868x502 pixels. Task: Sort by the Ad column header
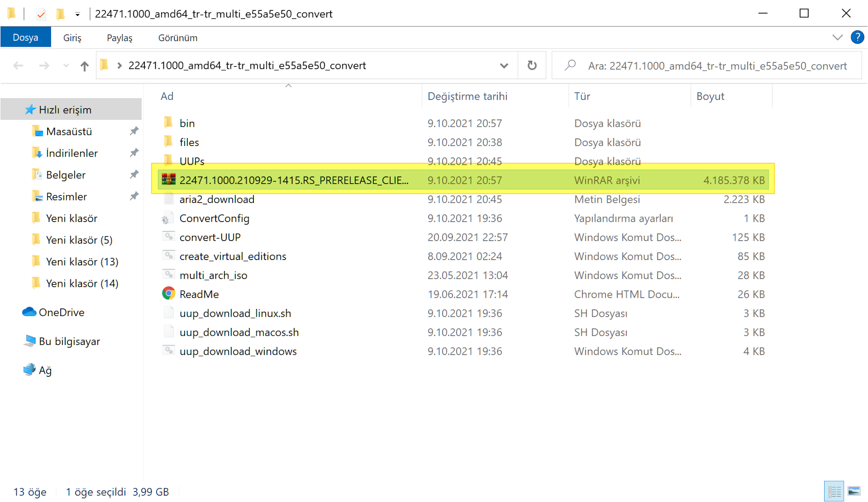(x=167, y=96)
